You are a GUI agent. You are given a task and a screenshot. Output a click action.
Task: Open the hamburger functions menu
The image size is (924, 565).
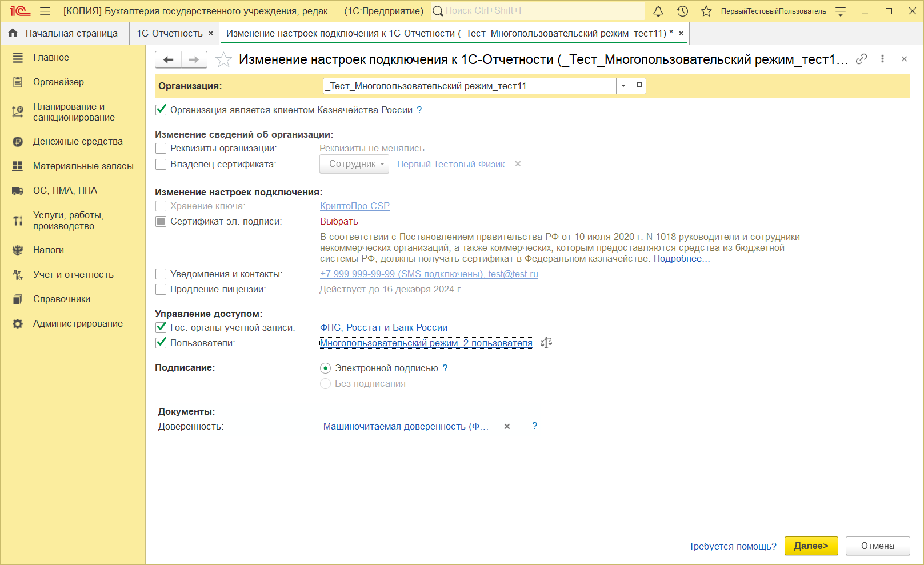click(x=45, y=11)
